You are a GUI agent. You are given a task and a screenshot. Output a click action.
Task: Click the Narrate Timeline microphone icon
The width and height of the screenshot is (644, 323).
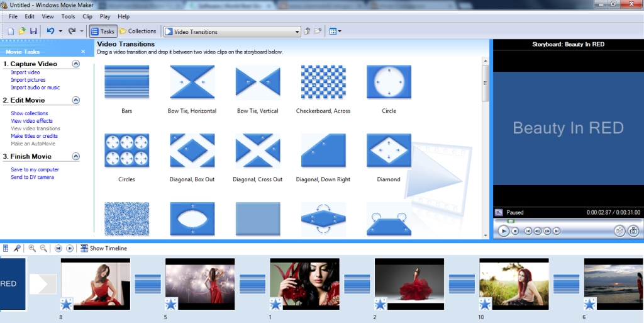tap(17, 248)
